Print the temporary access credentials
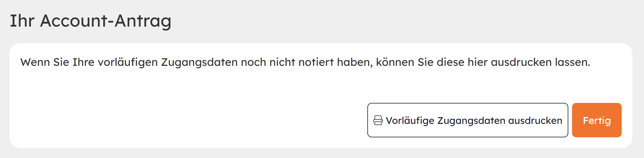The image size is (644, 158). pyautogui.click(x=468, y=120)
